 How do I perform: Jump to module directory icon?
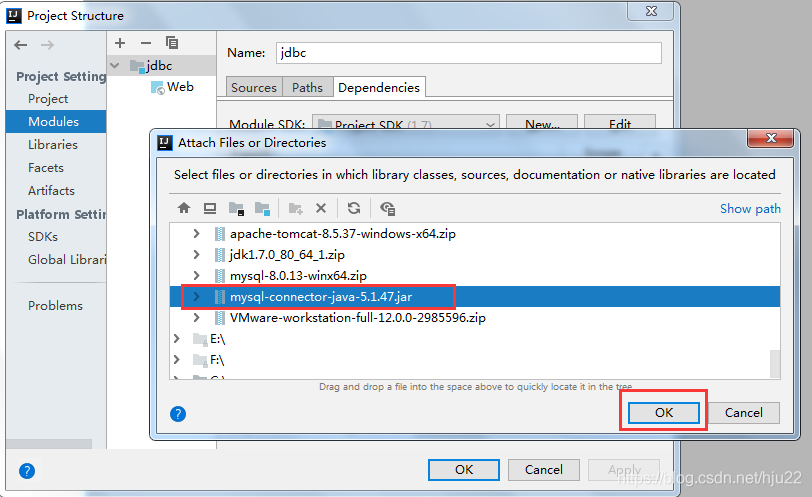(263, 209)
